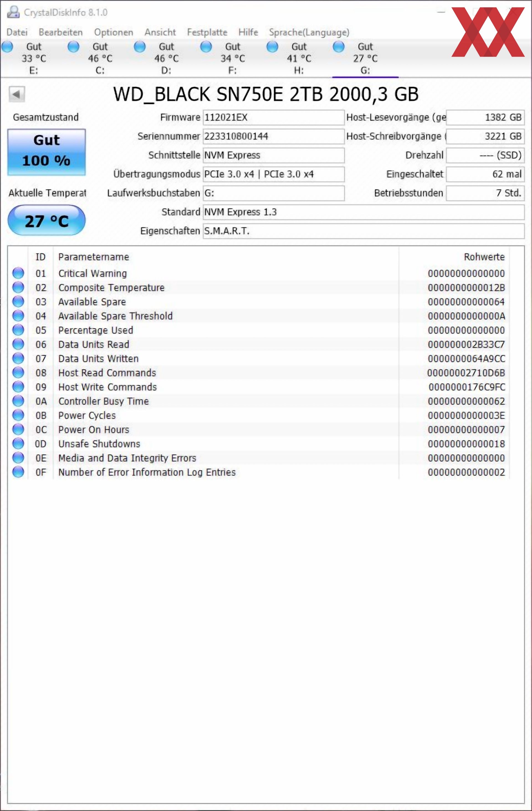Viewport: 532px width, 811px height.
Task: Click the CrystalDiskInfo app icon in title bar
Action: click(13, 12)
